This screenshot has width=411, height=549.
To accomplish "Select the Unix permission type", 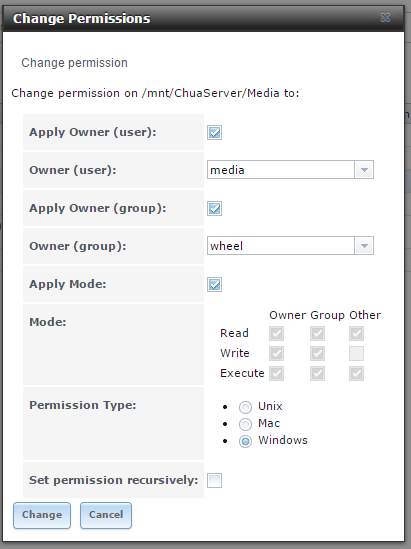I will pyautogui.click(x=245, y=407).
